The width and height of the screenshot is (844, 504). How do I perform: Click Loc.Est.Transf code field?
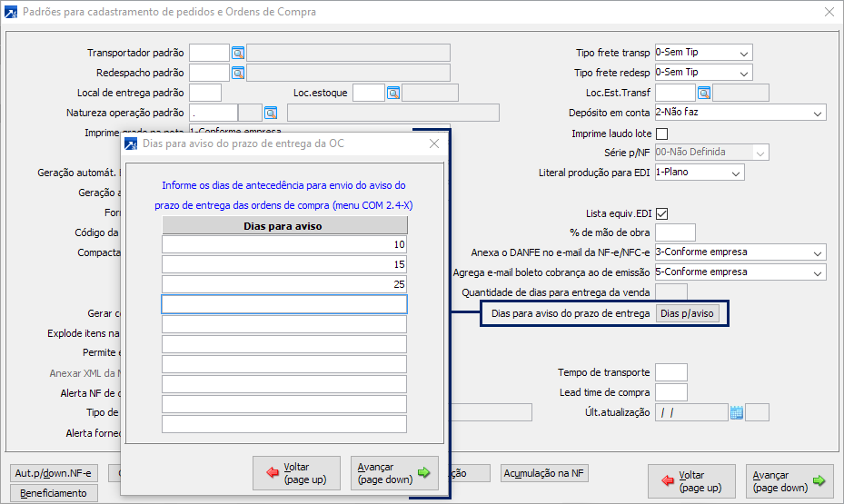(676, 93)
